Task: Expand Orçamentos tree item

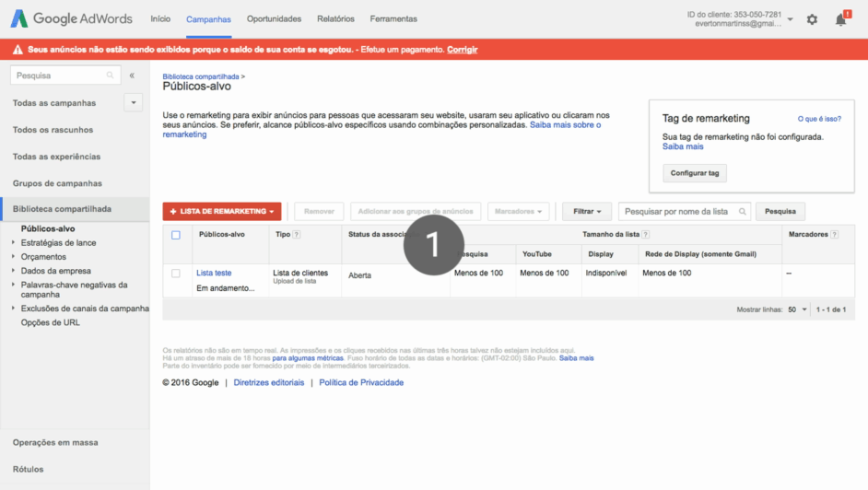Action: click(13, 256)
